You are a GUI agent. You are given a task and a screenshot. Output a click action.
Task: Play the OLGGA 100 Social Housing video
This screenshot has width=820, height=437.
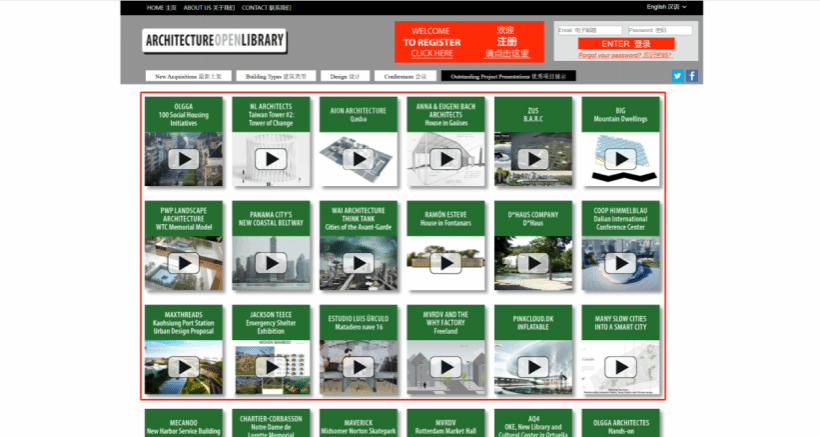point(183,158)
